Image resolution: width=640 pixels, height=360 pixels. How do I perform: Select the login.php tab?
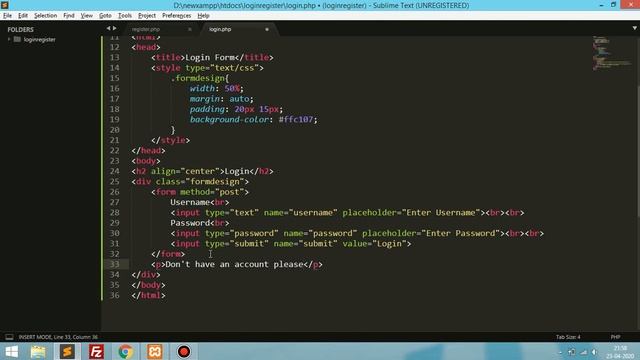(x=220, y=29)
